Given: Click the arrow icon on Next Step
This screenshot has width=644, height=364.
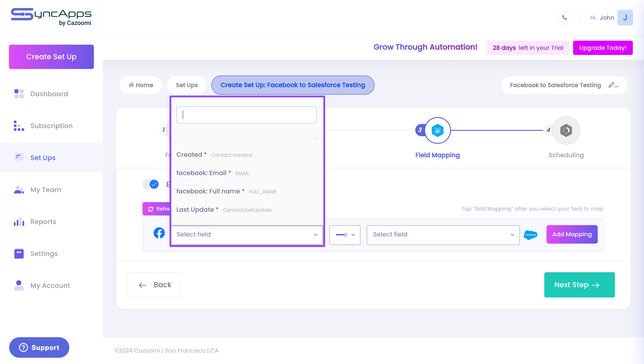Looking at the screenshot, I should [595, 285].
